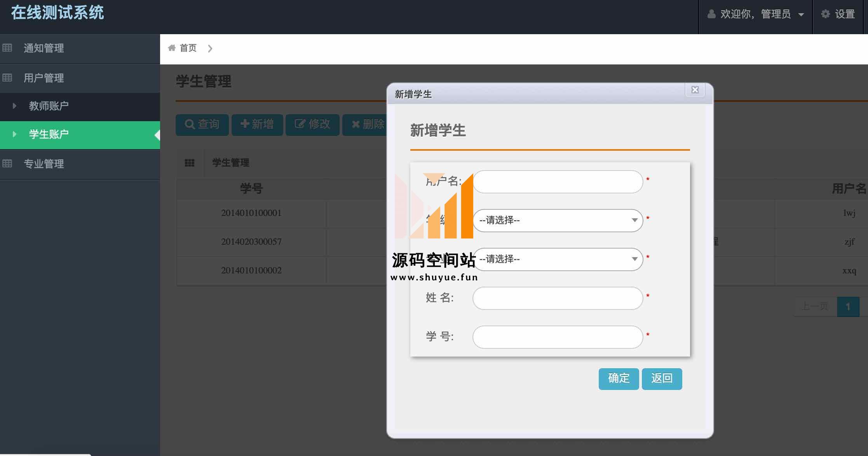Click student number 2014010100001
Viewport: 868px width, 456px height.
pos(251,213)
